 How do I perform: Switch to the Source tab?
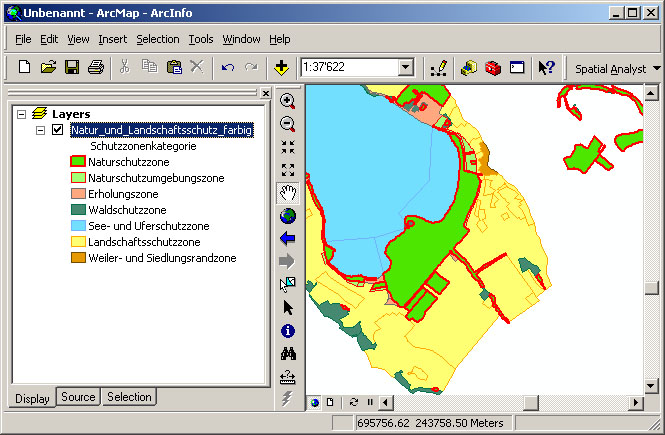tap(78, 397)
